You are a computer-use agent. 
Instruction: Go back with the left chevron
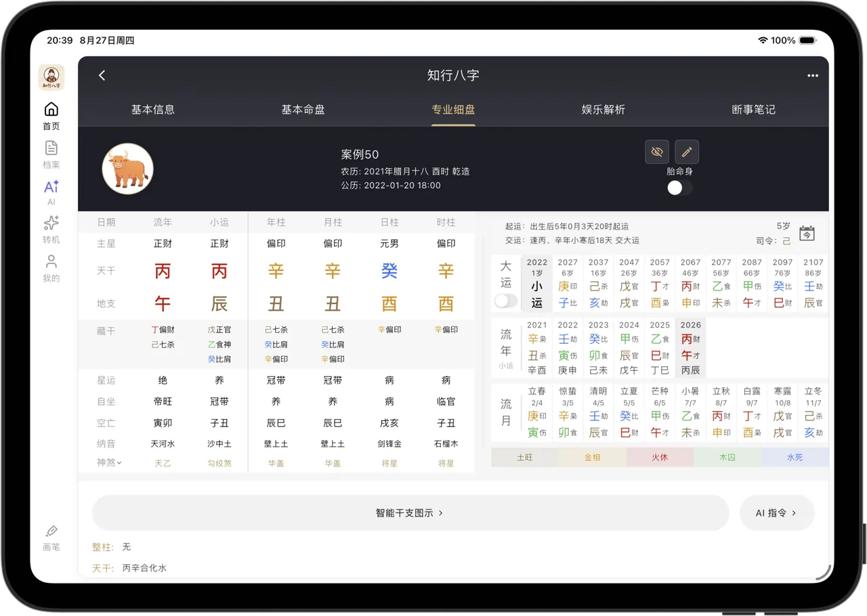click(x=102, y=75)
